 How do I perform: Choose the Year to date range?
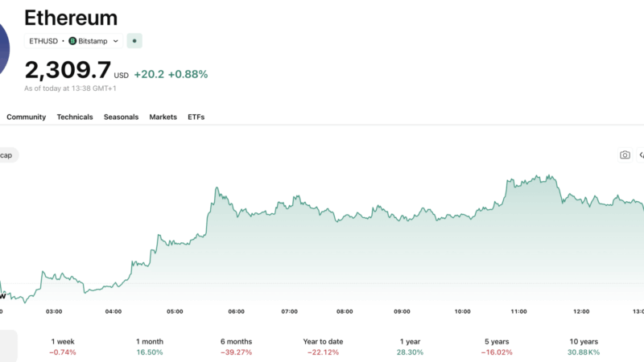323,347
